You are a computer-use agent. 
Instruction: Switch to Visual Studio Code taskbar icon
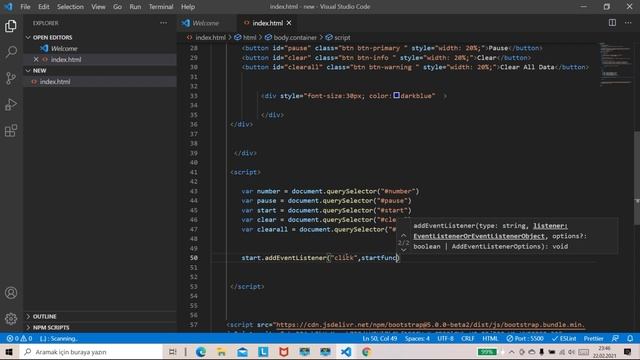(346, 352)
